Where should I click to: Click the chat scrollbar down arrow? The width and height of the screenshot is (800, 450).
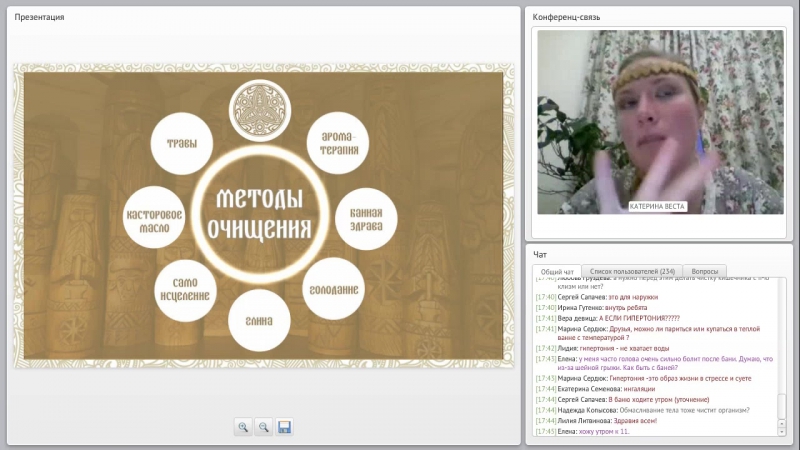coord(781,432)
